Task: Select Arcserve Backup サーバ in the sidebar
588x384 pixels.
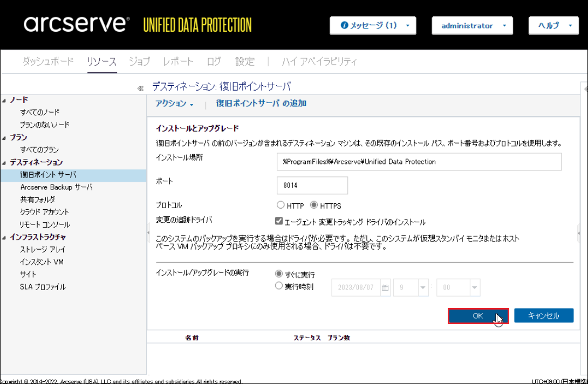Action: pos(56,187)
